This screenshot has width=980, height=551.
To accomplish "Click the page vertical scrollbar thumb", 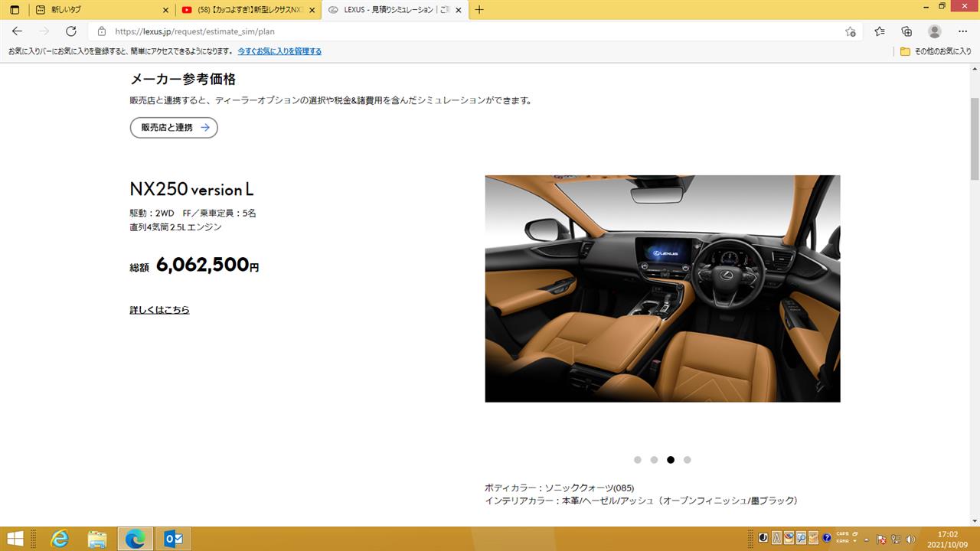I will (975, 139).
